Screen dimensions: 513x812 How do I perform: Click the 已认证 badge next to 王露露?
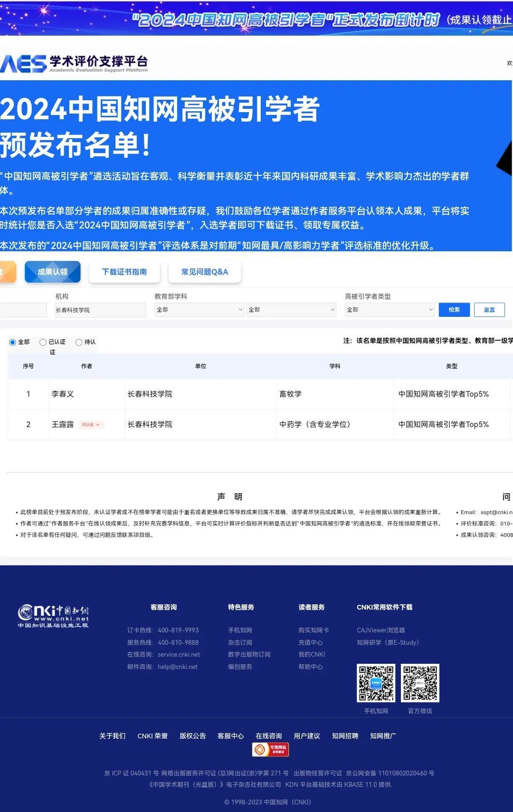[x=90, y=425]
